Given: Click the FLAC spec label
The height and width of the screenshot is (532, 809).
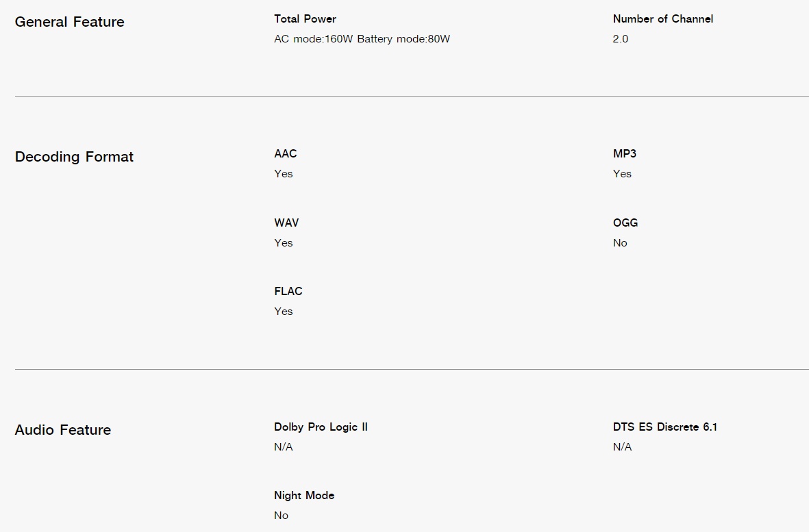Looking at the screenshot, I should pyautogui.click(x=288, y=291).
